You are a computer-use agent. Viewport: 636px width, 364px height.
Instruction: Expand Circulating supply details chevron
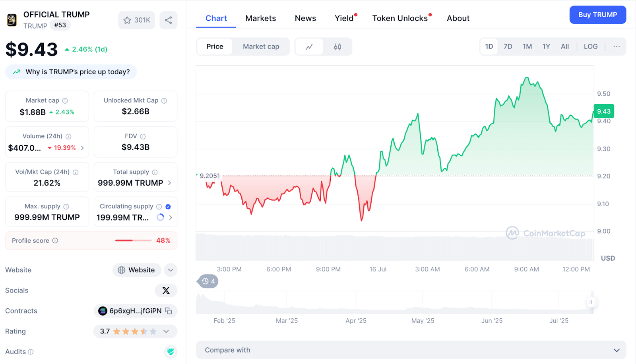click(x=171, y=217)
